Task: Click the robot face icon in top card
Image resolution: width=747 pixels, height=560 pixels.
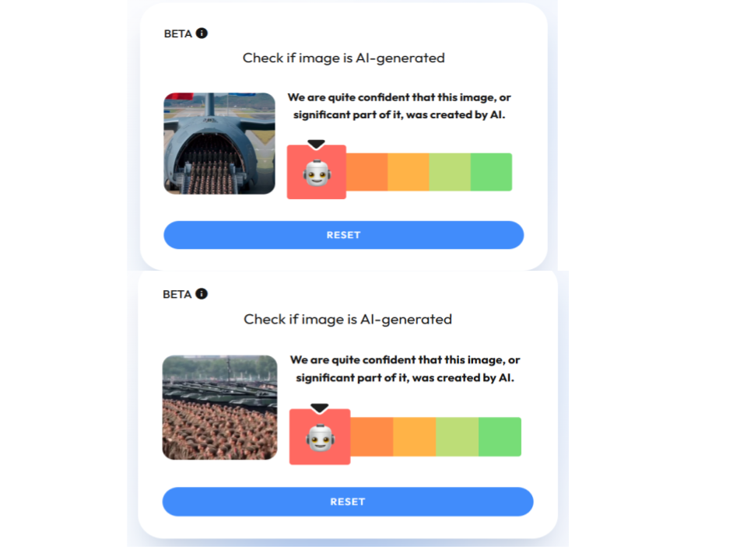Action: (x=316, y=173)
